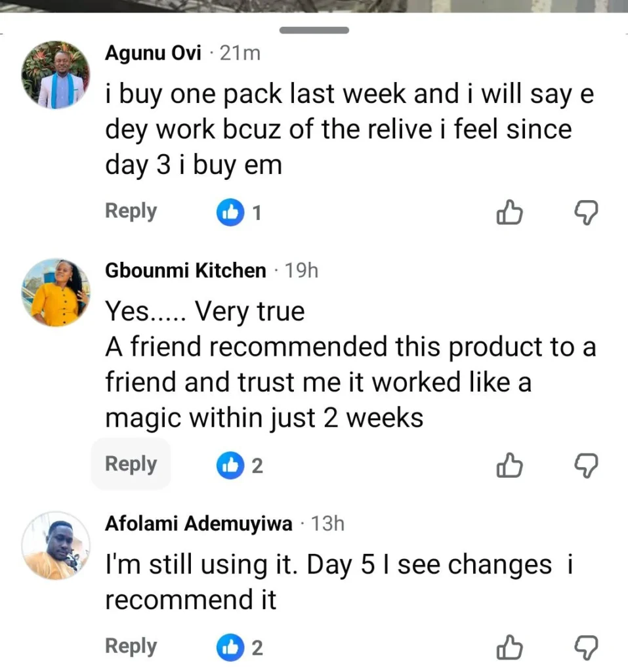Thumbs up Gbounmi Kitchen's comment
The height and width of the screenshot is (672, 628).
click(510, 466)
